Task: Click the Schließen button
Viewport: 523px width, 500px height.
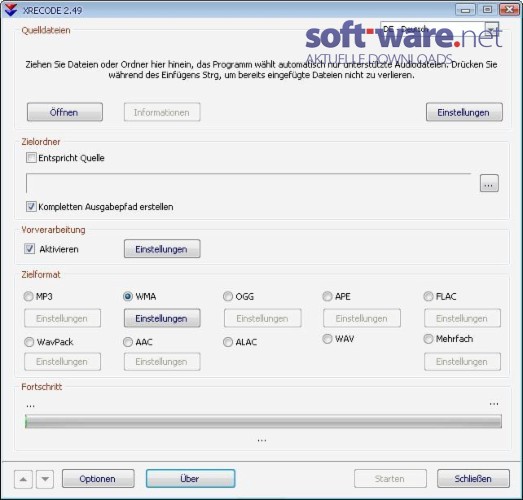Action: point(473,479)
